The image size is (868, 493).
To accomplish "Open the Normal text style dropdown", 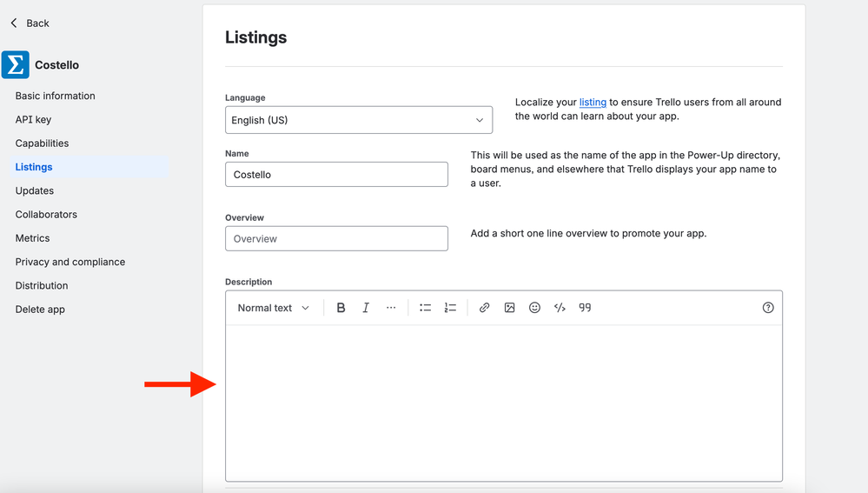I will click(274, 308).
